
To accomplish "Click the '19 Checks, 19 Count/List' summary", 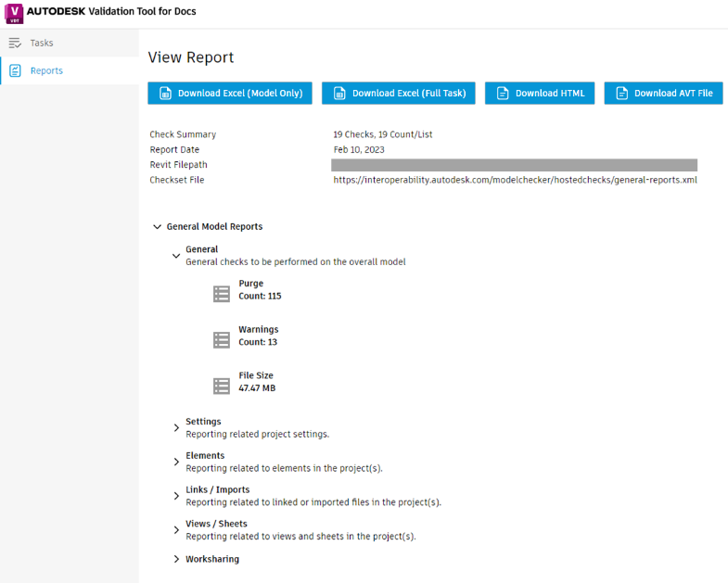I will [383, 134].
